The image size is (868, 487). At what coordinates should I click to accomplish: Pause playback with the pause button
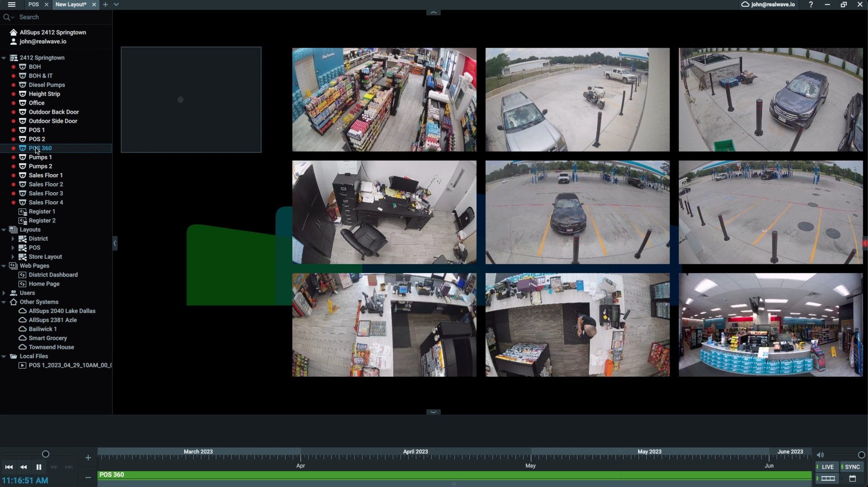coord(39,467)
